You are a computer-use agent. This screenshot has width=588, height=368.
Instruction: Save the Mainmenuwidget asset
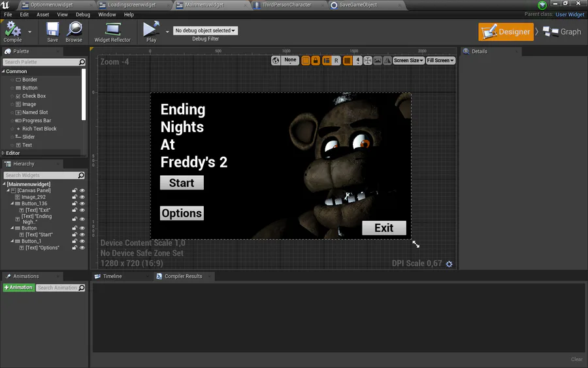52,31
